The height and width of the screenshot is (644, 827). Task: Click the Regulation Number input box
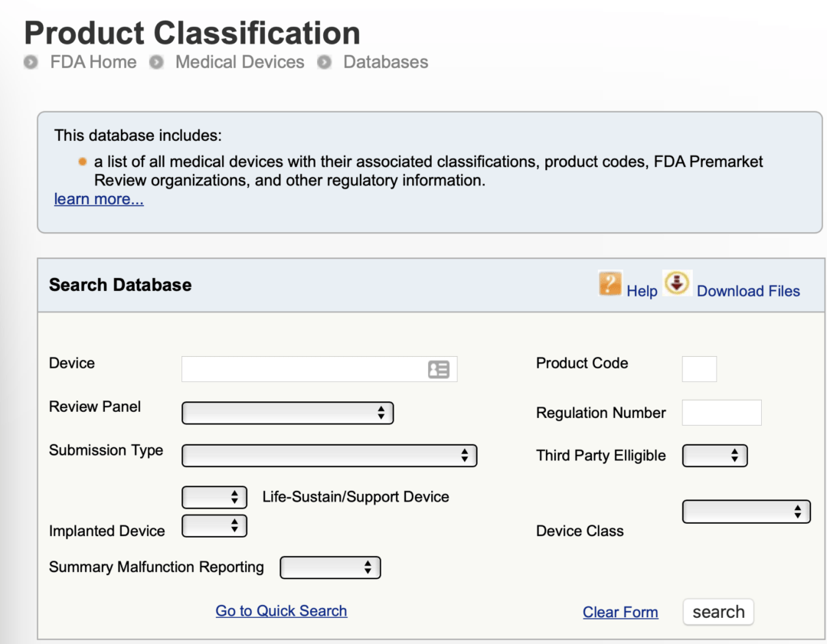(721, 412)
